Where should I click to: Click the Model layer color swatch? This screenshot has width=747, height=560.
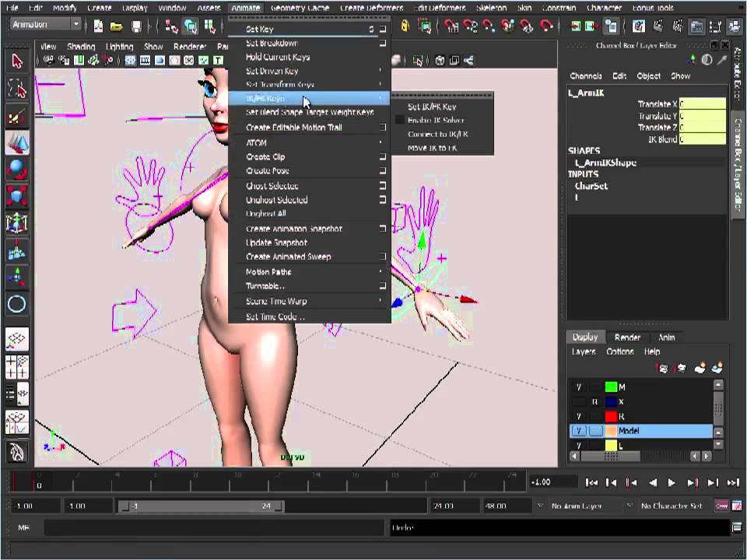click(x=612, y=431)
